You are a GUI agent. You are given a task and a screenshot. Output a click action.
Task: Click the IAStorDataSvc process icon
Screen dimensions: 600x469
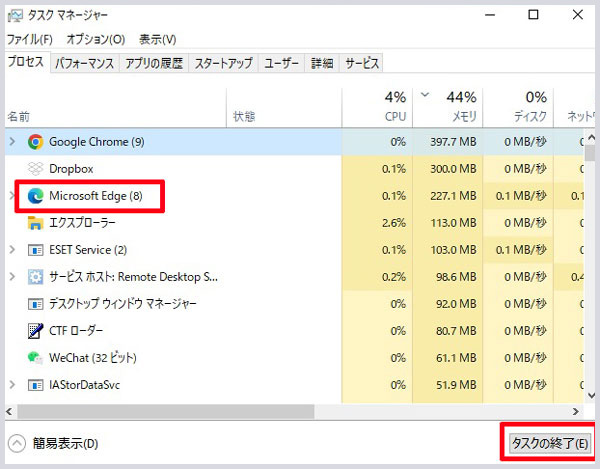(x=36, y=385)
